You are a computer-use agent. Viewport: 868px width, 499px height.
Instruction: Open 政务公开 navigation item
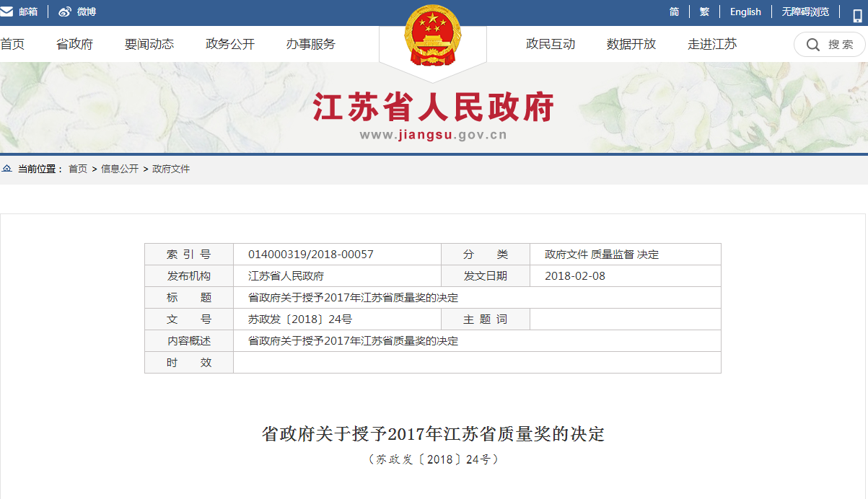tap(230, 44)
